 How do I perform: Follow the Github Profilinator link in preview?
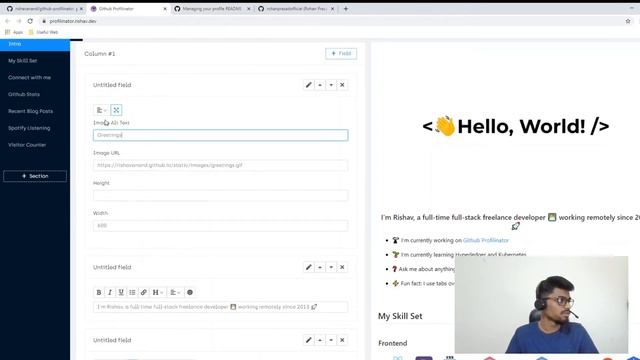(x=486, y=240)
